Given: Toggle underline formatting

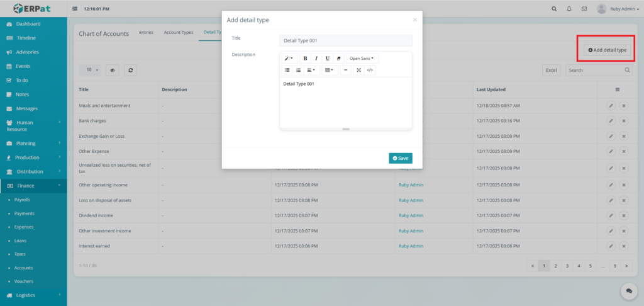Looking at the screenshot, I should [328, 58].
